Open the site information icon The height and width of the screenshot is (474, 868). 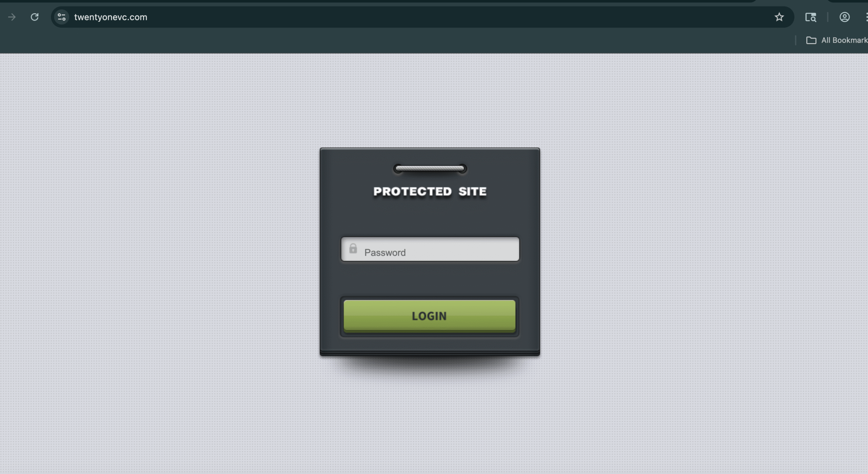[62, 17]
